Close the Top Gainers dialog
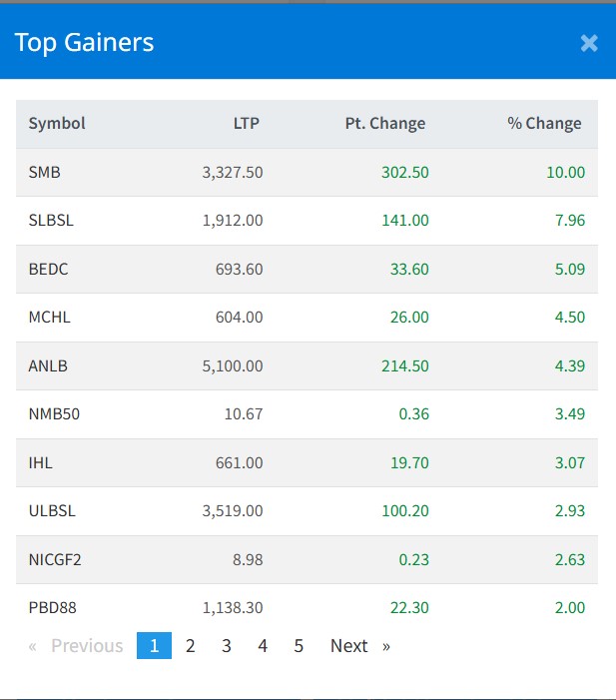This screenshot has width=616, height=700. [x=589, y=43]
